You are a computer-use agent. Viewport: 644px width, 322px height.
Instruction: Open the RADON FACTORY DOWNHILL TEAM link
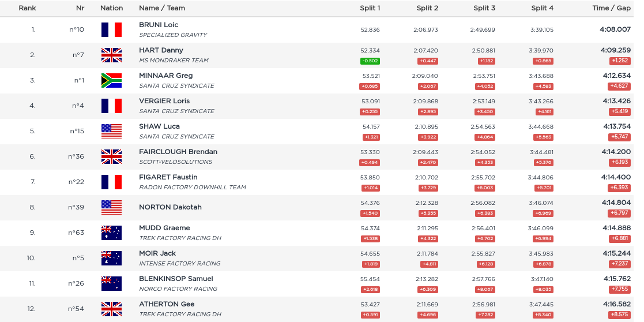(193, 188)
